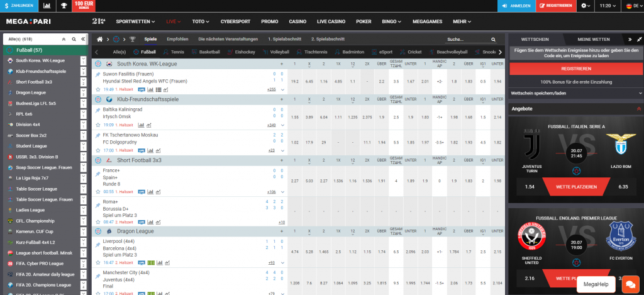This screenshot has width=644, height=295.
Task: Open the orange chat bubble icon
Action: point(629,284)
